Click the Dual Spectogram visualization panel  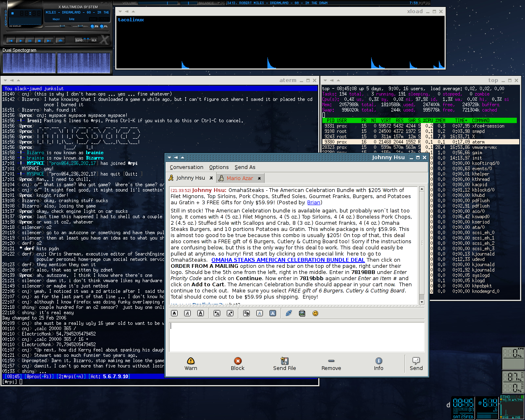(x=57, y=64)
